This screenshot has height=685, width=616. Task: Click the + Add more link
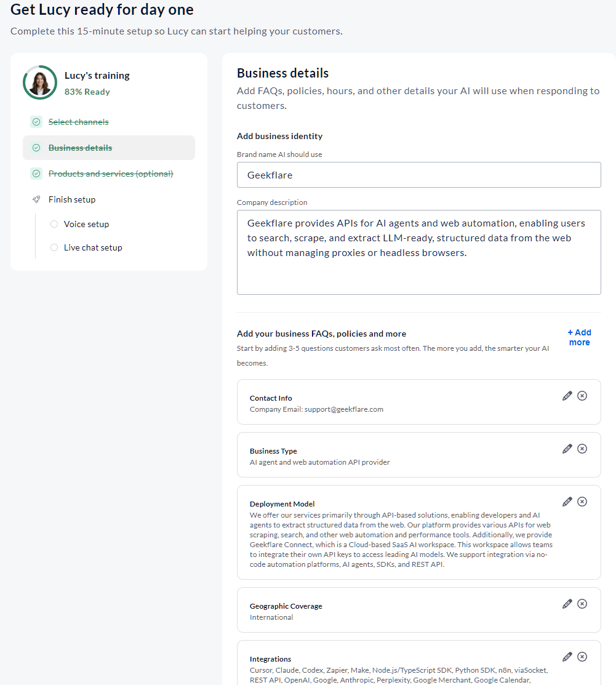click(x=579, y=337)
